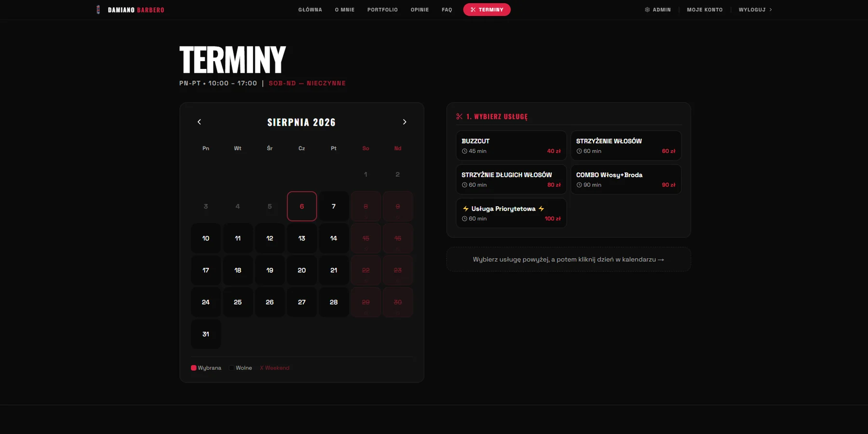The height and width of the screenshot is (434, 868).
Task: Select day 13 in the calendar
Action: [x=302, y=238]
